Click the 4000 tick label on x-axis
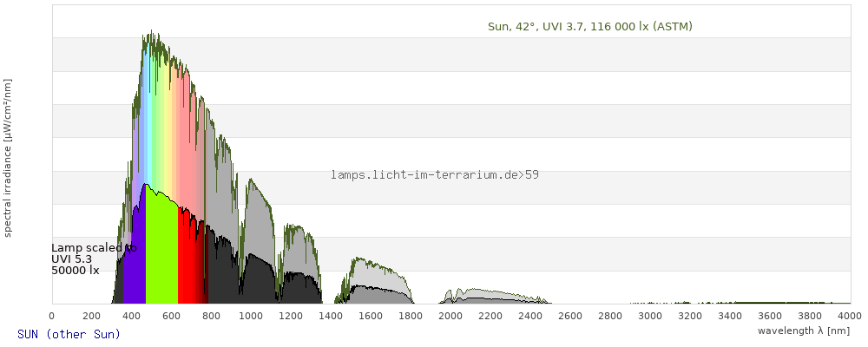 [x=850, y=317]
